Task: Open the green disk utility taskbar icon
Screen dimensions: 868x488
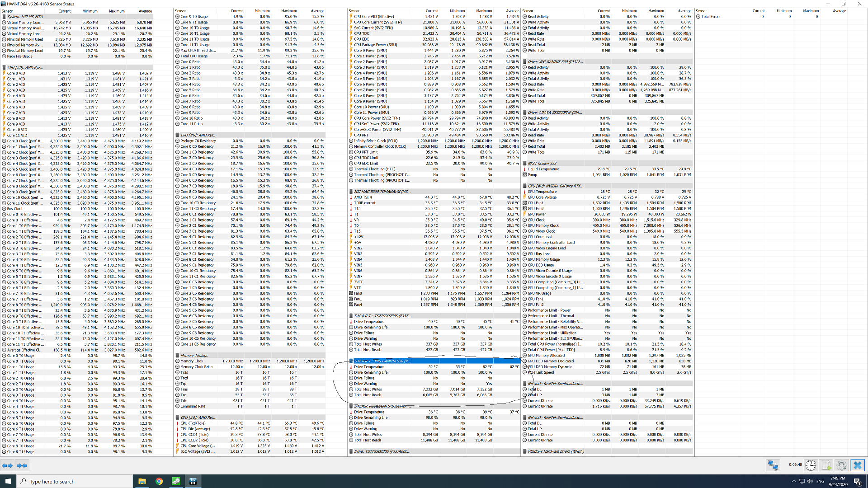Action: point(176,481)
